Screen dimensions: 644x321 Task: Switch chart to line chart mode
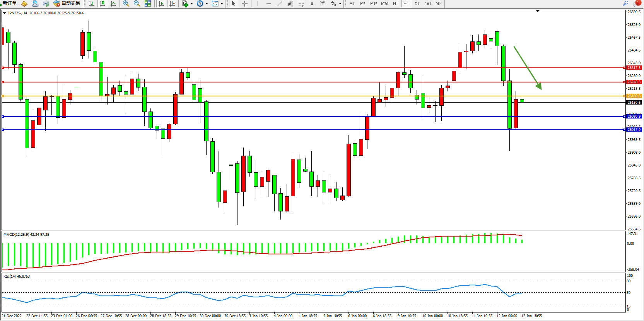tap(113, 4)
